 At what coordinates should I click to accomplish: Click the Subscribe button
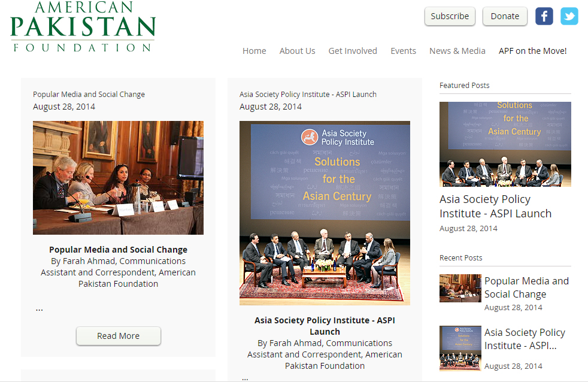(450, 16)
